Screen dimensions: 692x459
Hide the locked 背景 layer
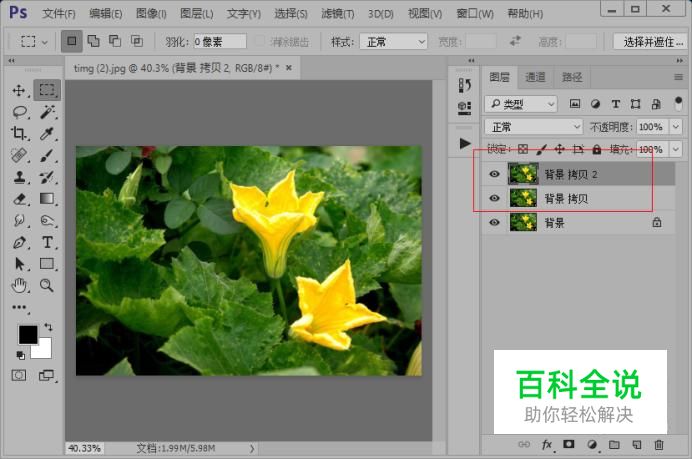coord(494,222)
